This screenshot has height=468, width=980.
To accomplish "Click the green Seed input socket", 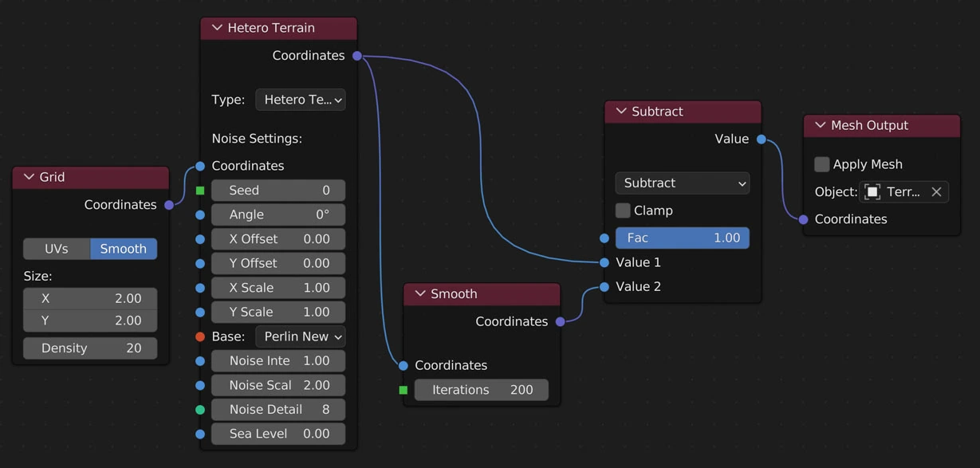I will pos(200,191).
